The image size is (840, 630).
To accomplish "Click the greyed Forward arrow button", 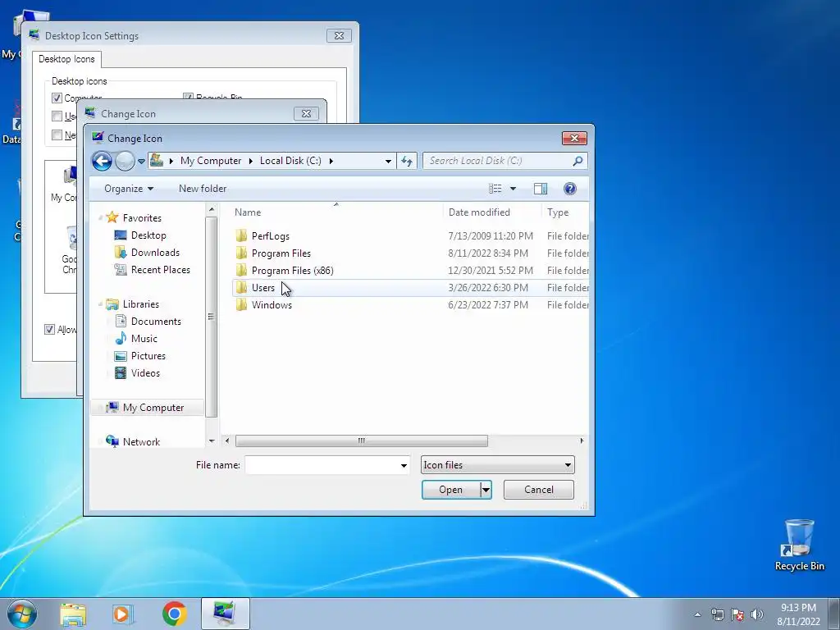I will [125, 161].
